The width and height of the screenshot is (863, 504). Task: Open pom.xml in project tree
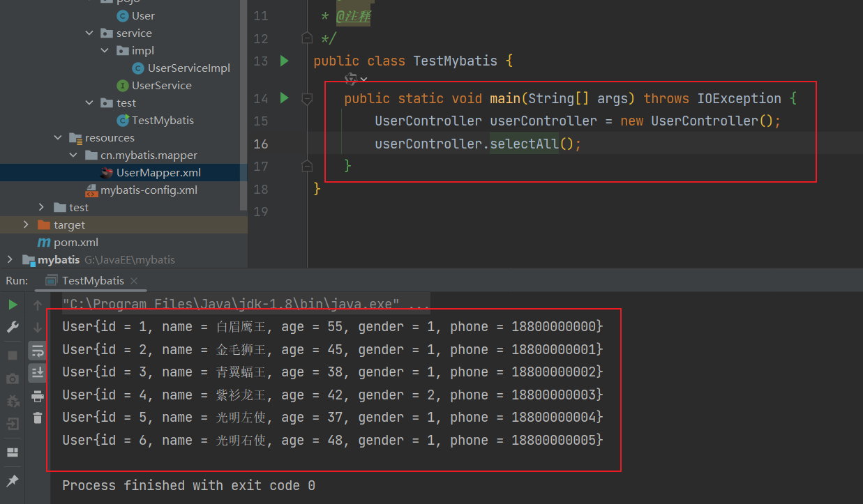[x=75, y=242]
